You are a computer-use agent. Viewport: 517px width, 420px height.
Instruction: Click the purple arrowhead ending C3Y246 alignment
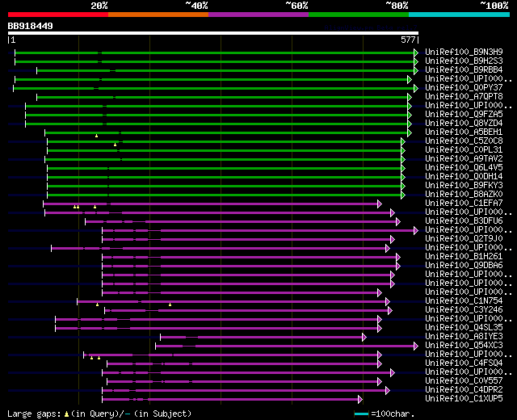[x=390, y=310]
